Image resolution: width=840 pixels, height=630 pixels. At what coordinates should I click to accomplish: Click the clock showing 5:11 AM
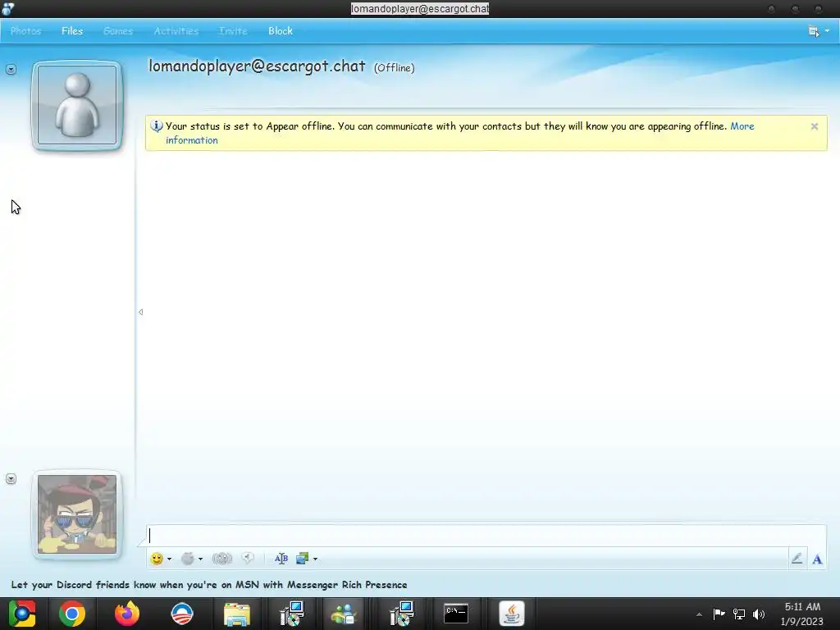pos(802,614)
